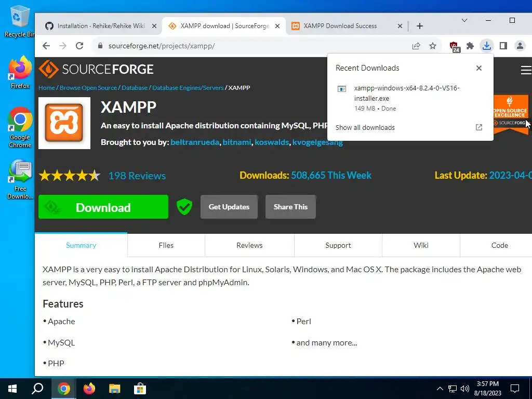
Task: Select Google Chrome desktop shortcut
Action: pos(20,127)
